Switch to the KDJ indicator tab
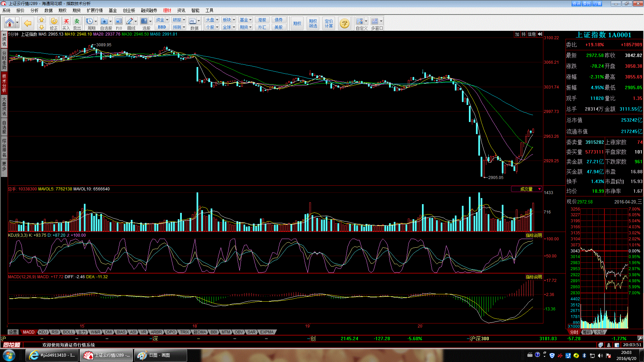Viewport: 644px width, 362px height. click(x=43, y=332)
